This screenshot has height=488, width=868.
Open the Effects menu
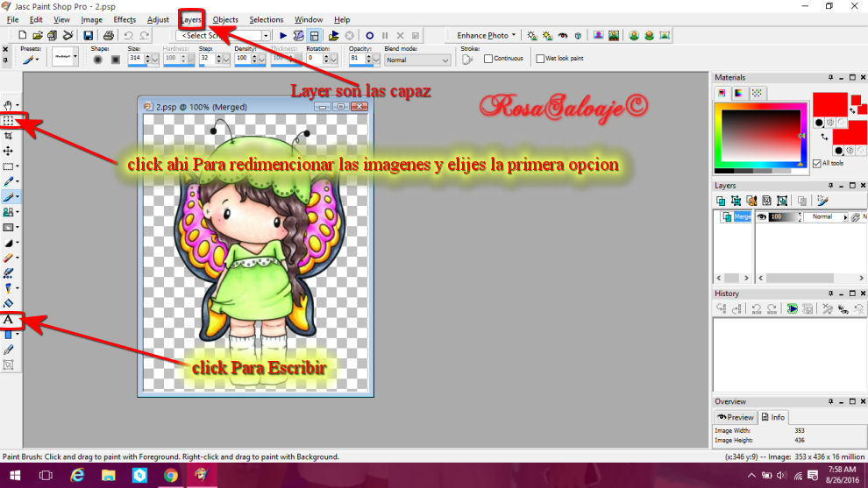tap(125, 19)
